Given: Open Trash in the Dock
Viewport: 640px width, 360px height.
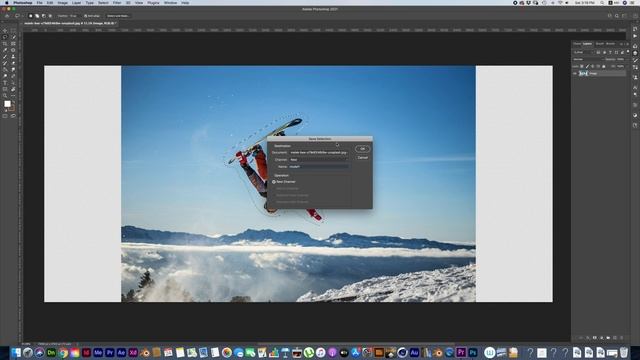Looking at the screenshot, I should coord(624,352).
